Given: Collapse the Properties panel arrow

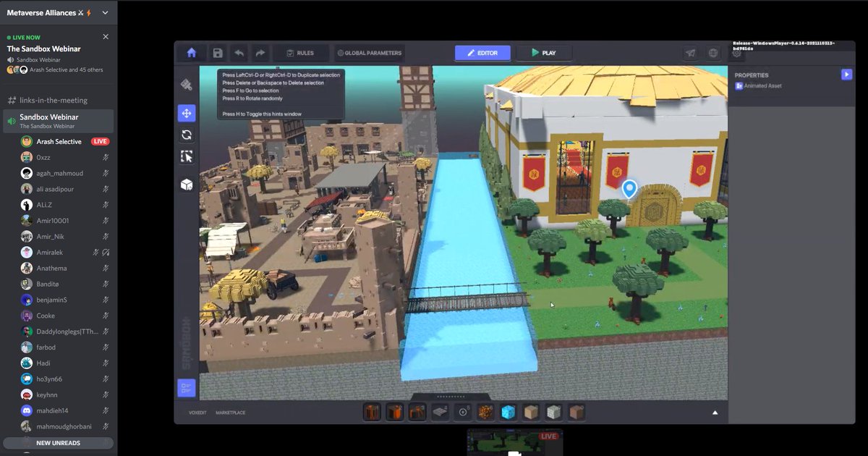Looking at the screenshot, I should pos(846,75).
